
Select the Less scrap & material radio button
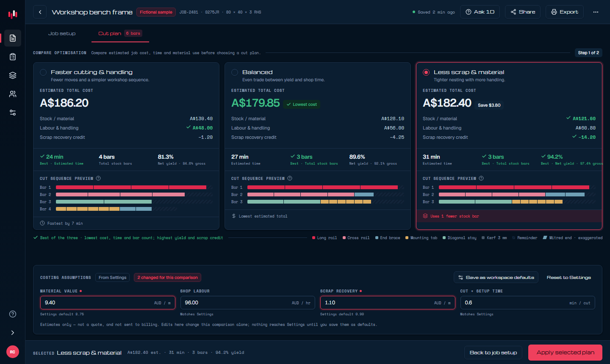[426, 72]
